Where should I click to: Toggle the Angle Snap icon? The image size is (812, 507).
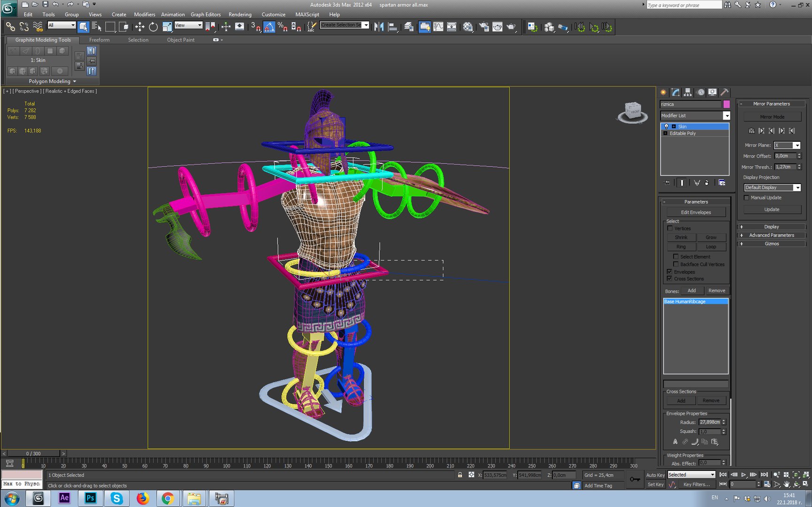pos(269,27)
